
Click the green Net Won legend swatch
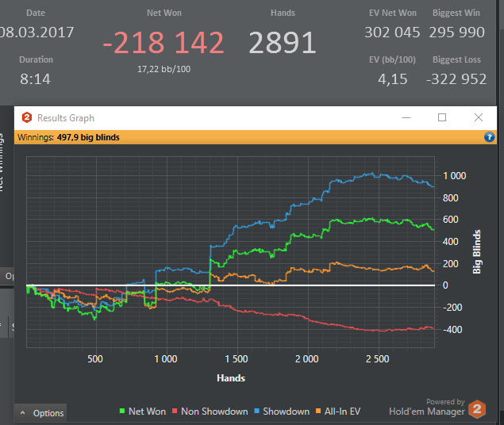(x=122, y=411)
